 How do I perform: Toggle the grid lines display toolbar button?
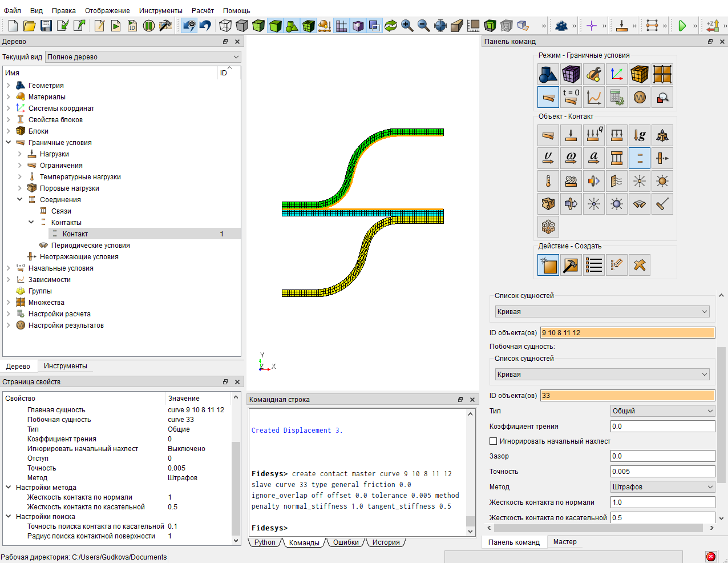click(x=342, y=26)
